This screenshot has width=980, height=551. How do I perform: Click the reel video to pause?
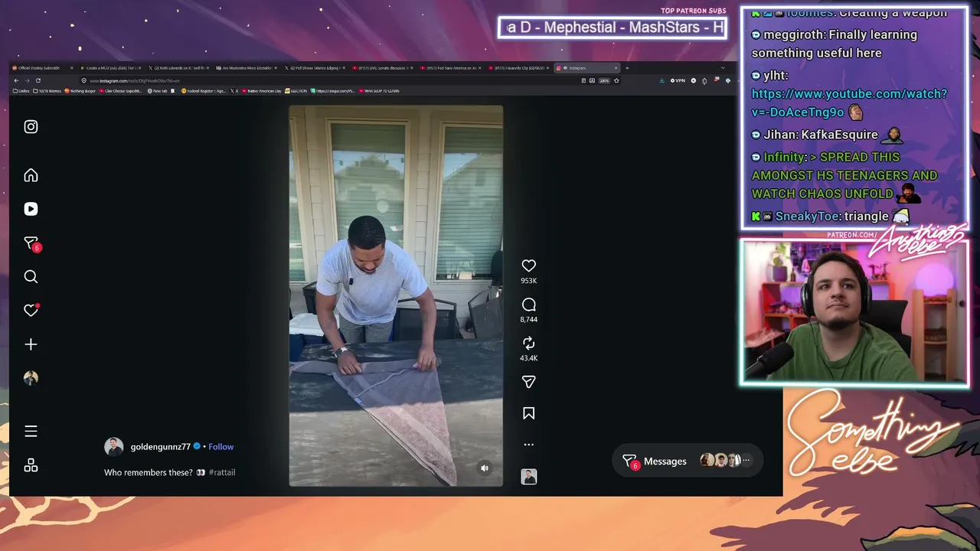click(x=396, y=295)
